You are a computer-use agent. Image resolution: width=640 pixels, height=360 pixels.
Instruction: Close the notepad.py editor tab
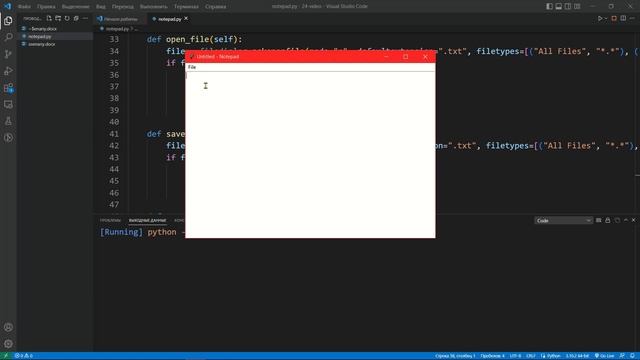pos(186,19)
